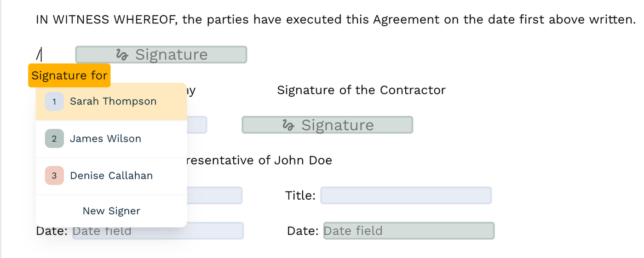Pick Denise Callahan from the signer list

coord(111,176)
